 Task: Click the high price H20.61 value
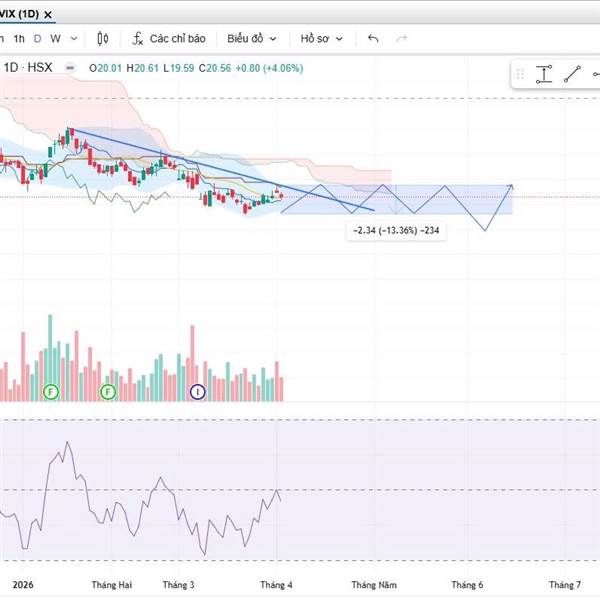142,68
